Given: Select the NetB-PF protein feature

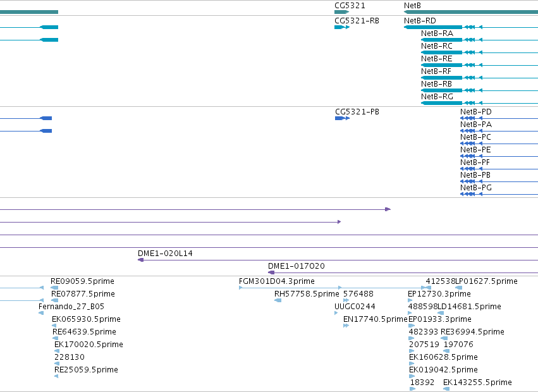Looking at the screenshot, I should point(475,162).
